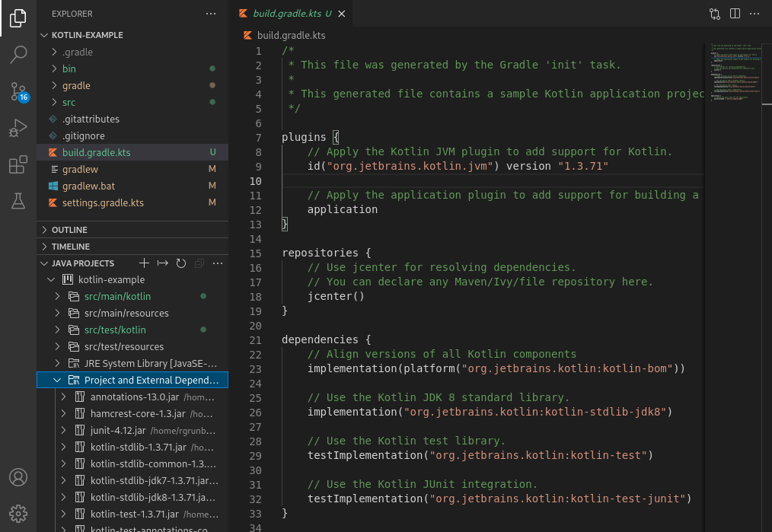This screenshot has width=772, height=532.
Task: Open settings.gradle.kts file
Action: click(103, 202)
